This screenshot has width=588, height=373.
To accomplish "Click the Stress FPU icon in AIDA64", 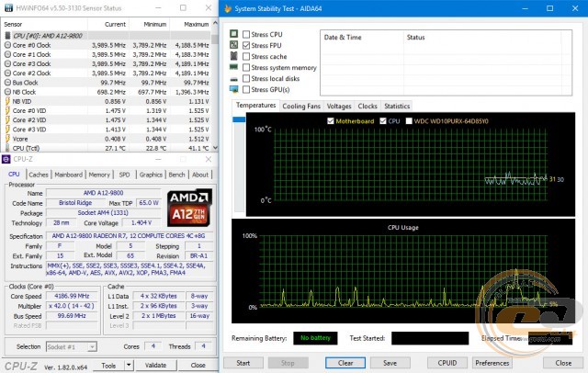I will [233, 45].
